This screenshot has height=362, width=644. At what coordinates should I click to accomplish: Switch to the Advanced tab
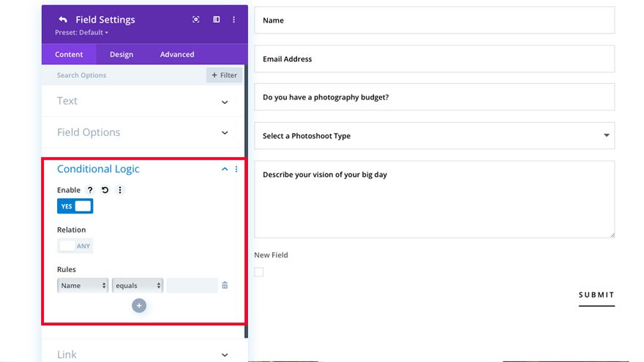177,54
